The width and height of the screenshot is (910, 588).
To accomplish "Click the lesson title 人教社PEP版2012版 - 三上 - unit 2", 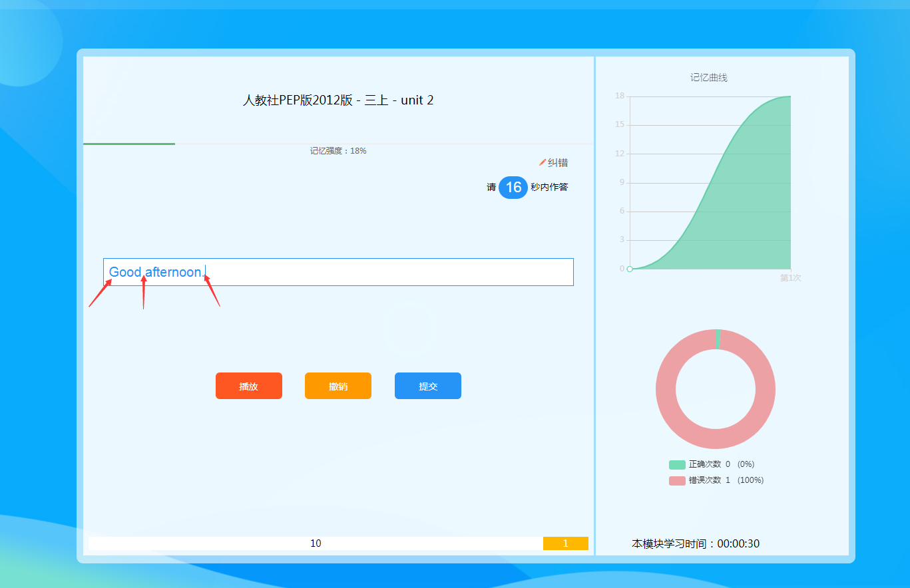I will 338,100.
